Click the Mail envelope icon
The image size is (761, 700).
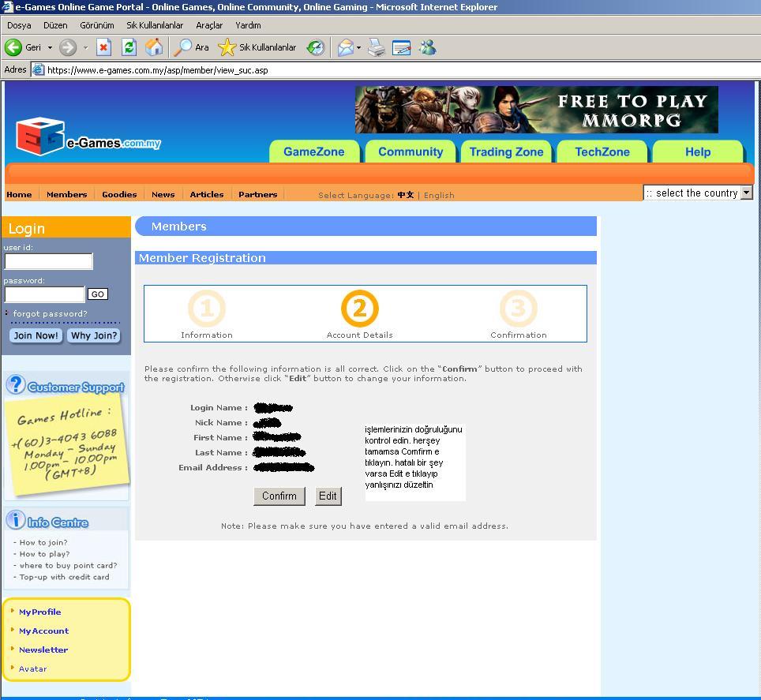click(x=346, y=47)
